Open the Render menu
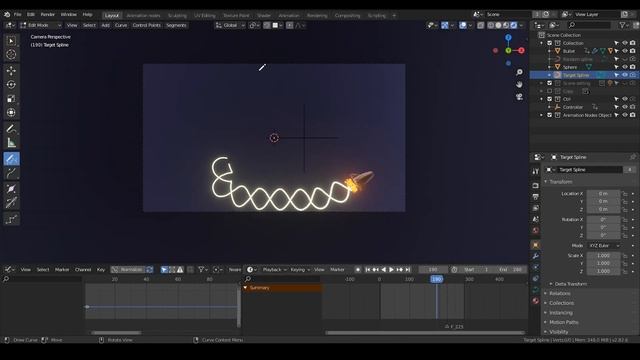 (47, 14)
